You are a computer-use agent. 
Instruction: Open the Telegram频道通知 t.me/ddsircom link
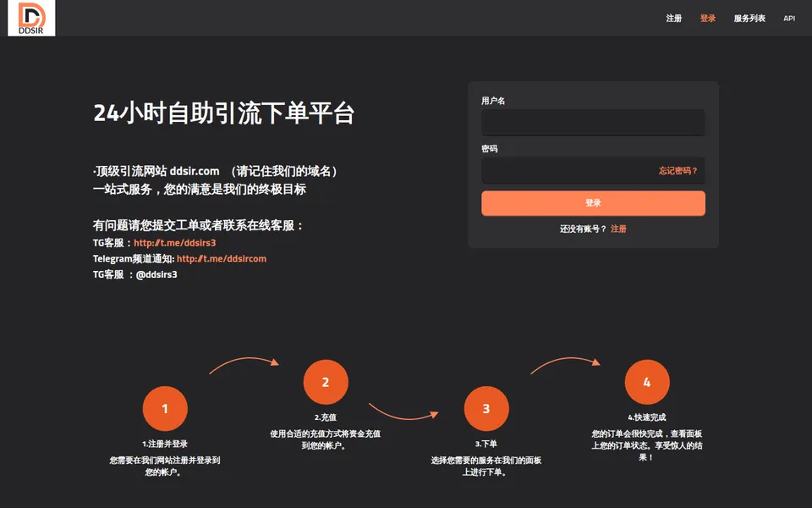(x=222, y=259)
